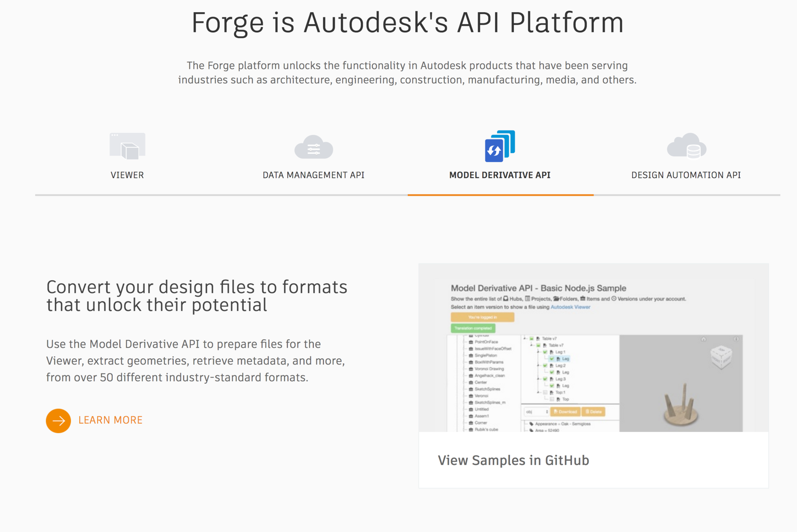The width and height of the screenshot is (797, 532).
Task: Switch to the VIEWER tab
Action: (127, 175)
